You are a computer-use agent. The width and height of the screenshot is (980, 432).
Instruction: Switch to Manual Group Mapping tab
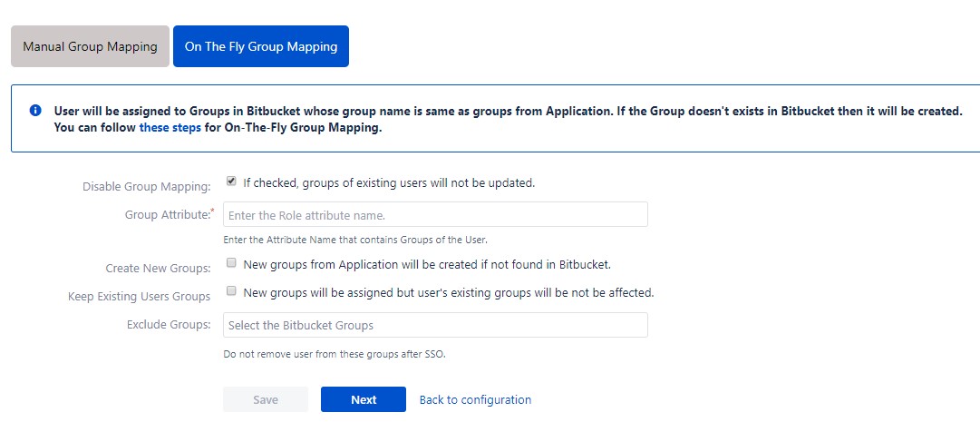coord(90,46)
